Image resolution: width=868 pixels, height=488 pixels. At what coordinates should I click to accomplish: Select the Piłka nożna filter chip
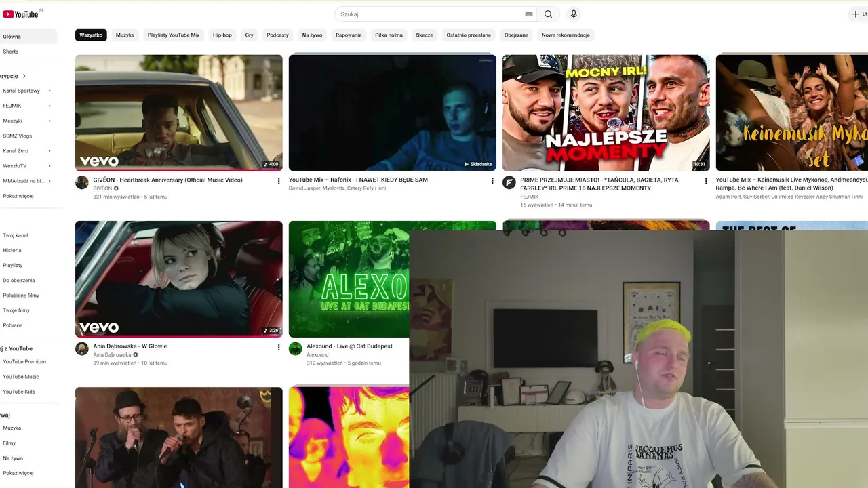click(x=389, y=35)
